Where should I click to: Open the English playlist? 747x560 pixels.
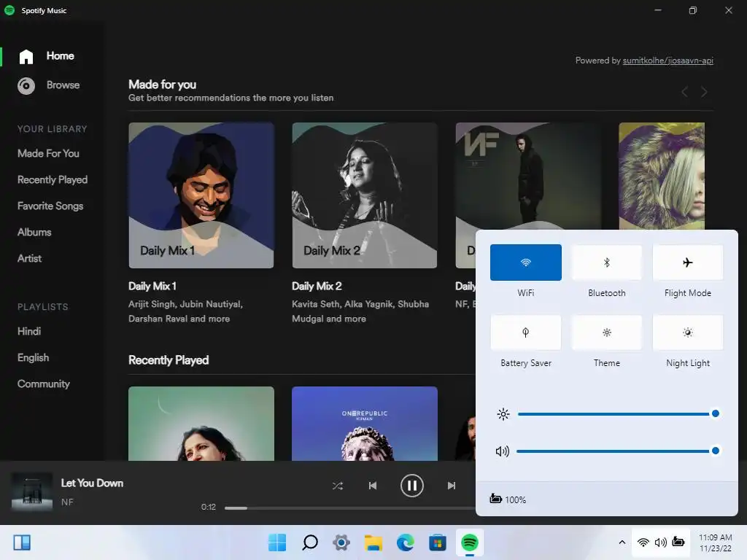click(x=33, y=357)
